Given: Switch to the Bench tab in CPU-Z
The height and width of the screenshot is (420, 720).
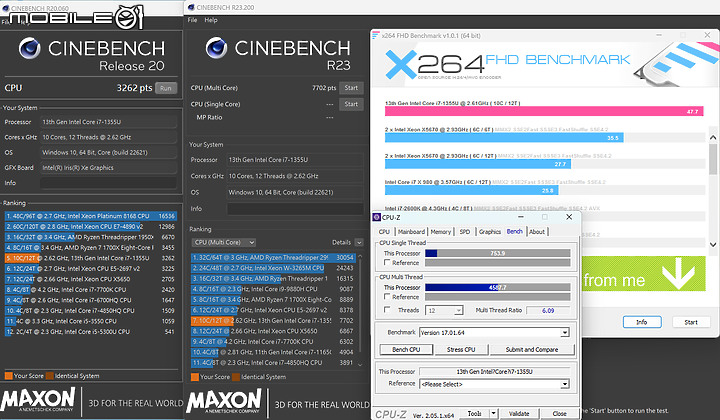Looking at the screenshot, I should 514,231.
